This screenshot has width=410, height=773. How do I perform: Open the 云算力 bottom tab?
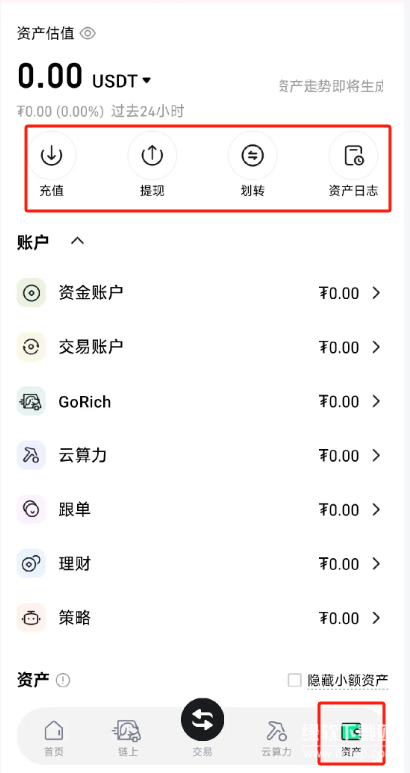point(276,738)
